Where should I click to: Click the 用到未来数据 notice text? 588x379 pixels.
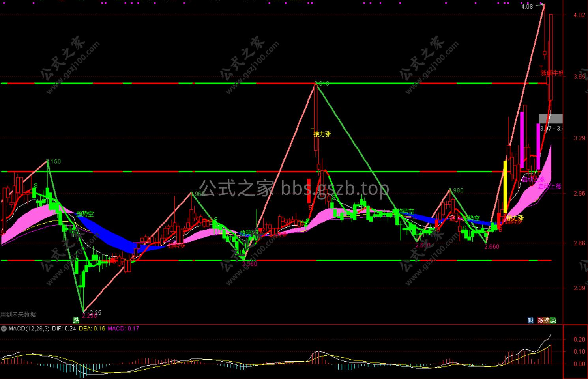pyautogui.click(x=18, y=314)
